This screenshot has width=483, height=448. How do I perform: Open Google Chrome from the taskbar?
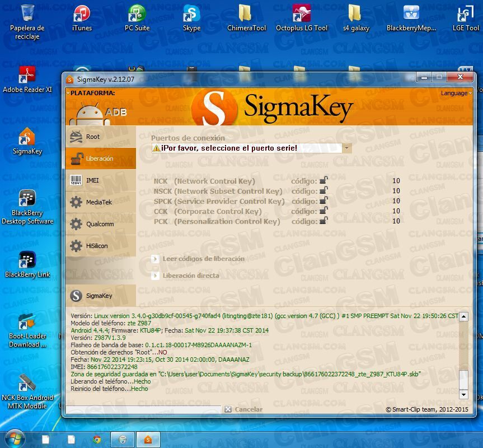point(97,439)
